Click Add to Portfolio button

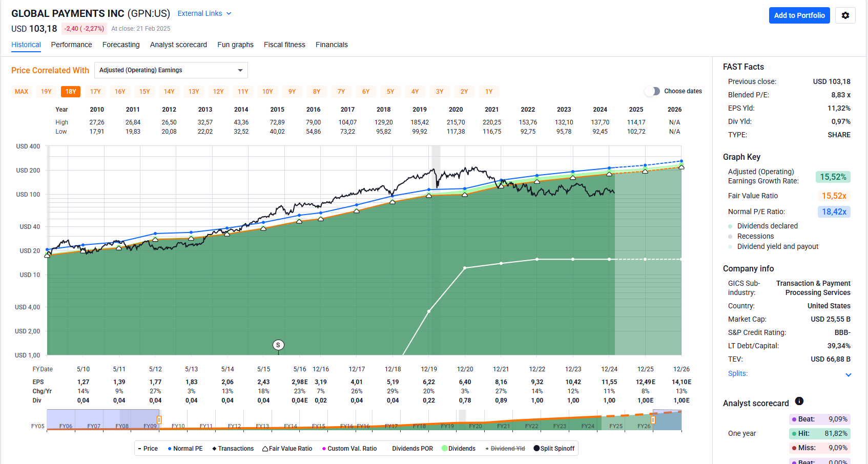(799, 15)
